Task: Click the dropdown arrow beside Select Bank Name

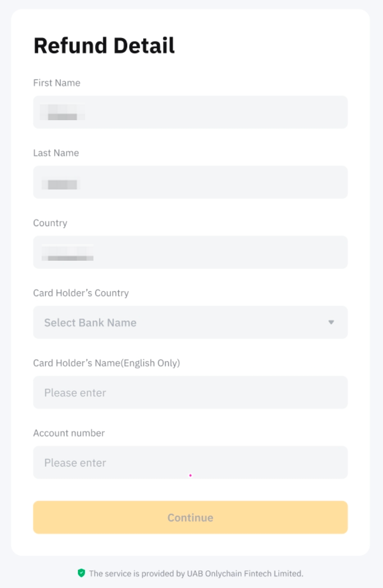Action: coord(331,322)
